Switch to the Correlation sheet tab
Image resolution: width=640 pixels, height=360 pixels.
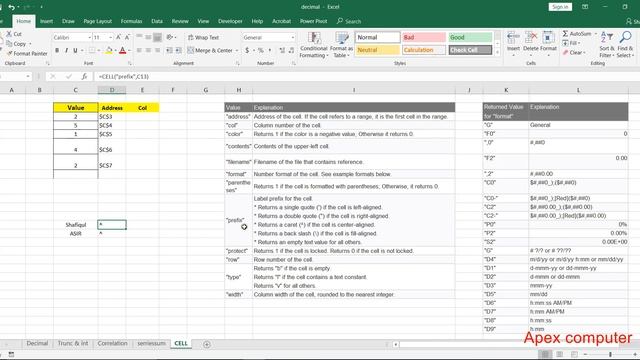[x=112, y=344]
